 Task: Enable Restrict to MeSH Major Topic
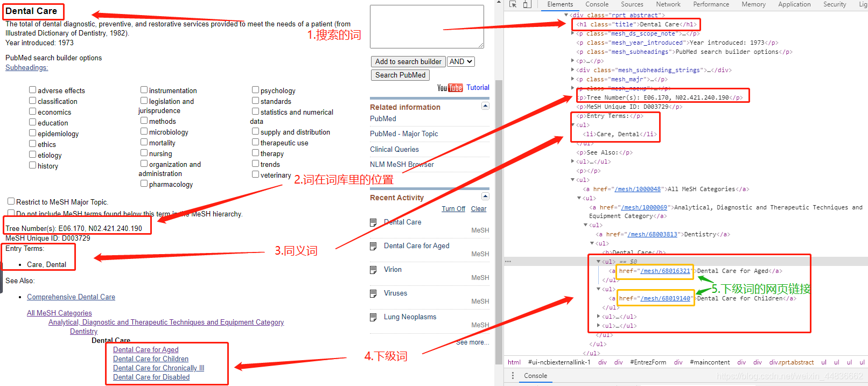[11, 201]
